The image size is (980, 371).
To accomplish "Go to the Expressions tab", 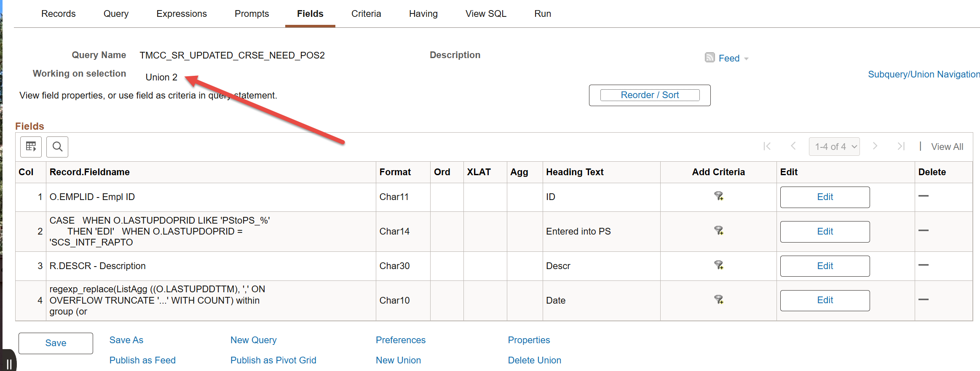I will pos(182,13).
